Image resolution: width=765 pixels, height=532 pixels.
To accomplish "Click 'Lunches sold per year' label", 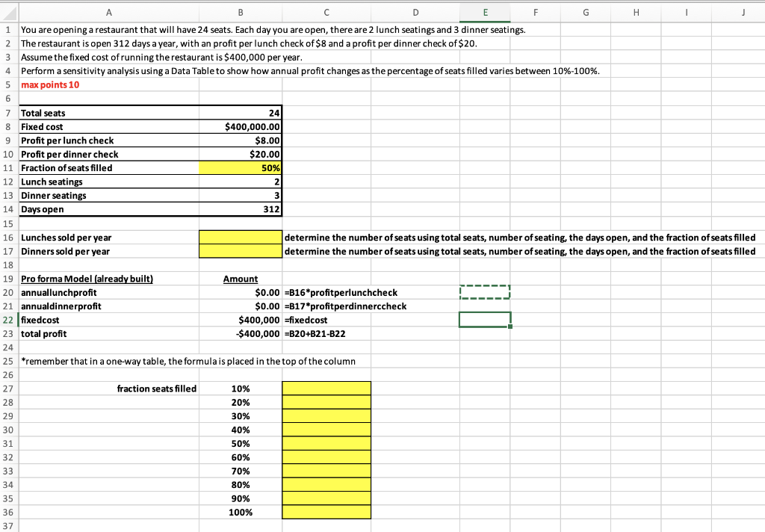I will (66, 237).
